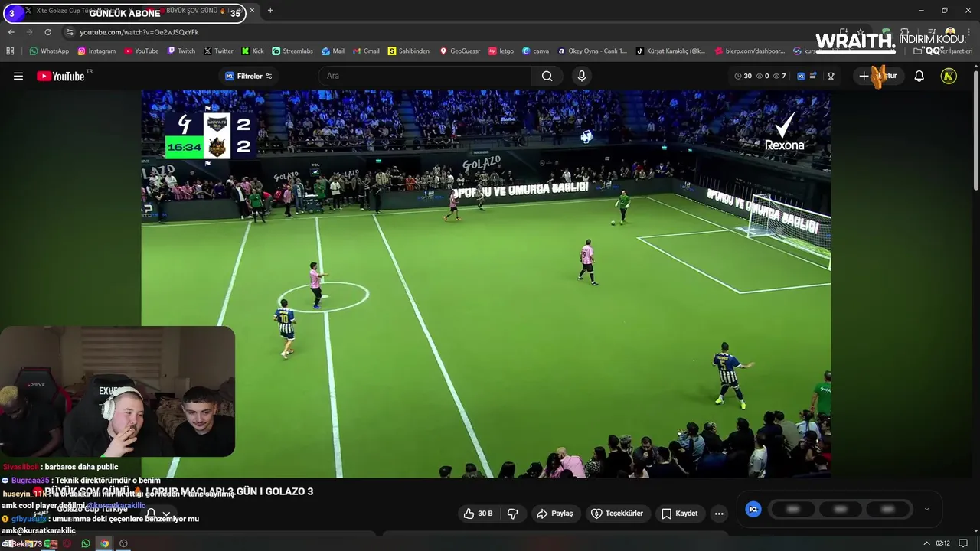Open the Twitch bookmark
The height and width of the screenshot is (551, 980).
click(x=181, y=51)
